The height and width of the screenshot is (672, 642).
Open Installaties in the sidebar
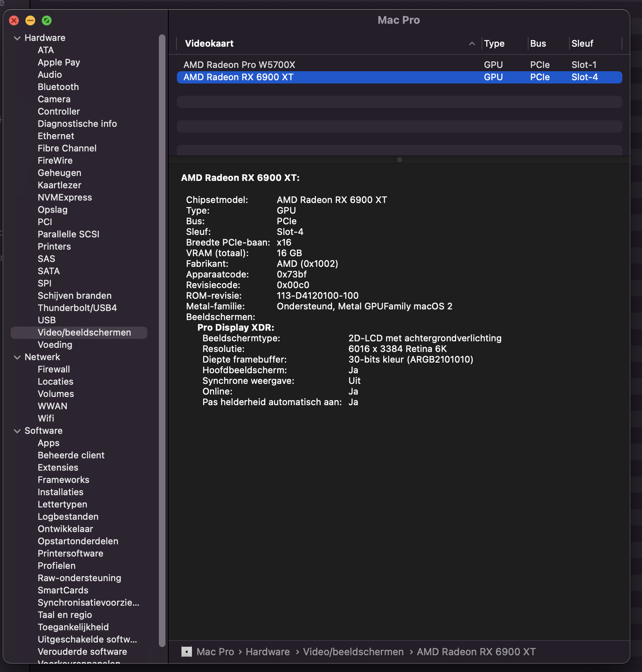tap(61, 492)
